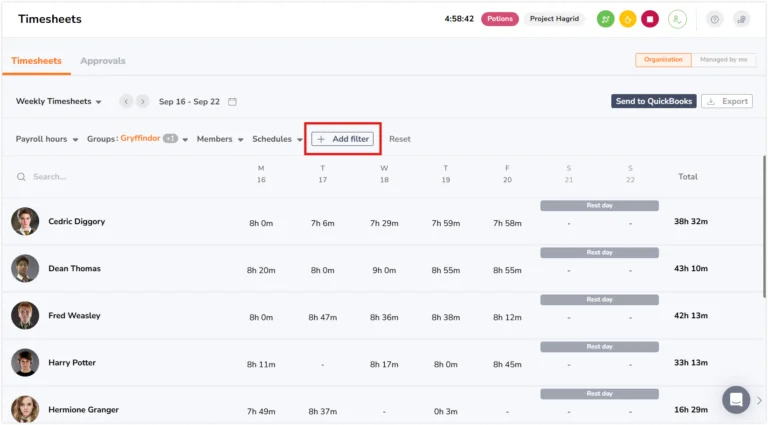Open the chat support bubble icon
Screen dimensions: 768x425
pyautogui.click(x=736, y=400)
